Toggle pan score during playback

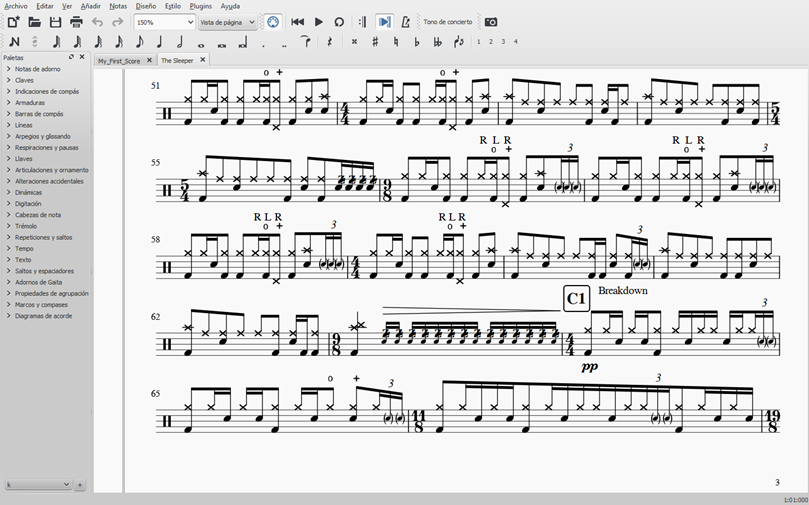pyautogui.click(x=384, y=22)
